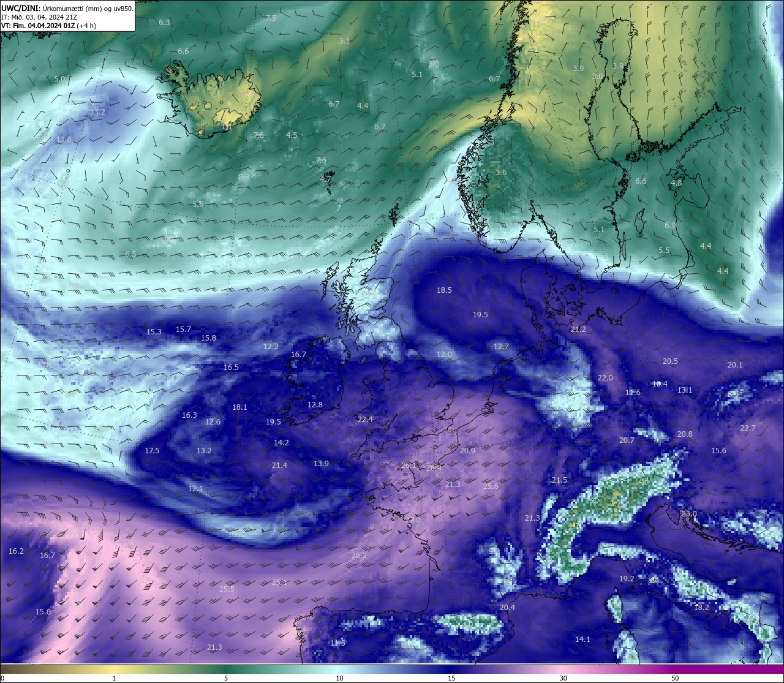Click the 12.7 value on the map

coord(501,347)
